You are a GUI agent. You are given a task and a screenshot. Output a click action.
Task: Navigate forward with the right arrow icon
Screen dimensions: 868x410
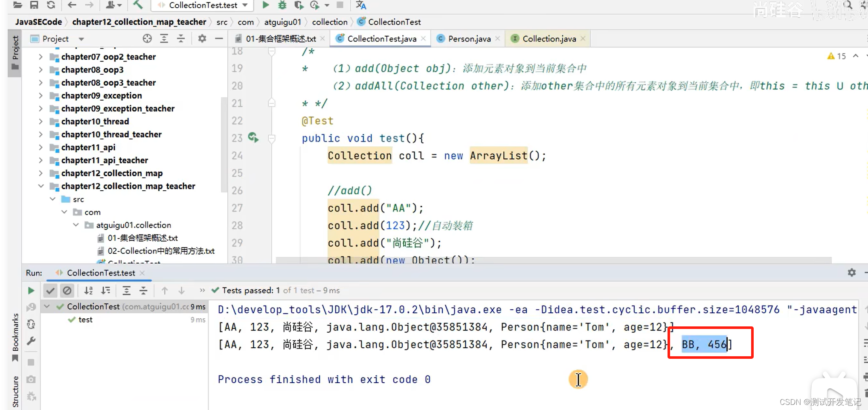[89, 5]
